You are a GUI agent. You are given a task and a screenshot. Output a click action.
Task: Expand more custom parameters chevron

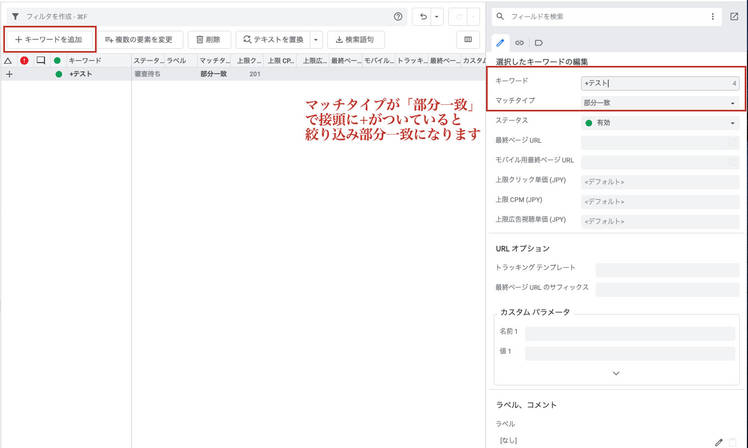(616, 373)
